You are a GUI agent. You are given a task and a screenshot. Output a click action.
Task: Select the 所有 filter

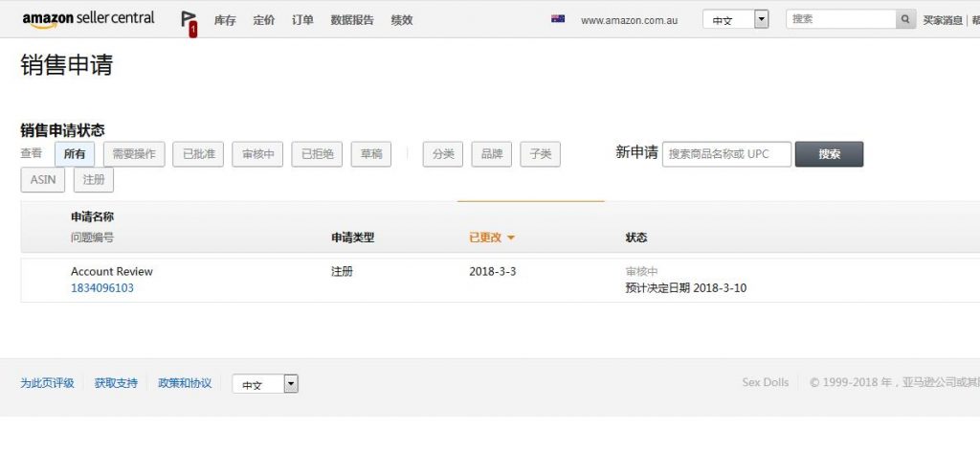point(75,154)
